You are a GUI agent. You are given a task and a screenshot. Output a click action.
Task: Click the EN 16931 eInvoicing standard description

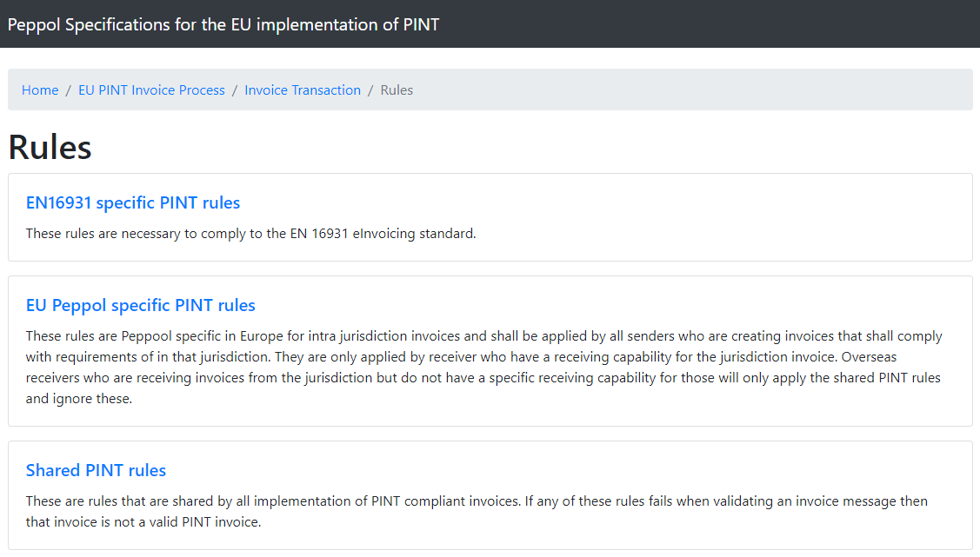[x=250, y=234]
